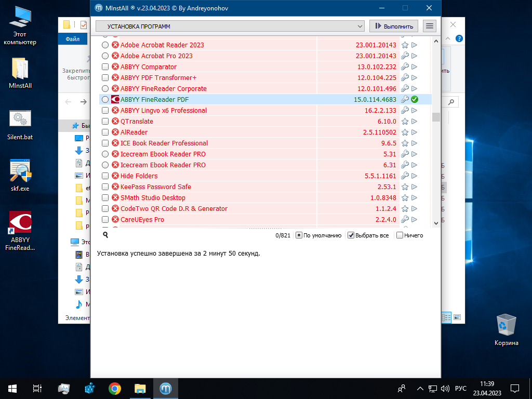Image resolution: width=532 pixels, height=399 pixels.
Task: Open the УСТАНОВКА ПРОГРАММ dropdown
Action: point(230,26)
